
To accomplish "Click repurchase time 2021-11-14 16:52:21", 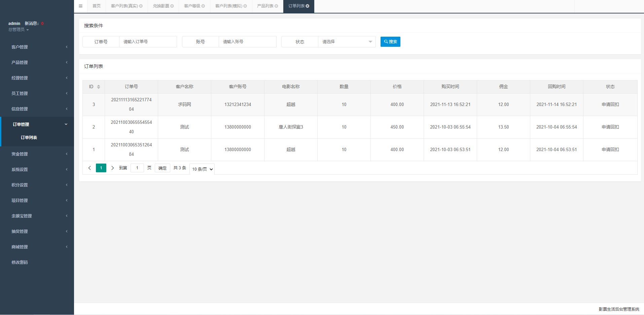I will click(x=557, y=105).
